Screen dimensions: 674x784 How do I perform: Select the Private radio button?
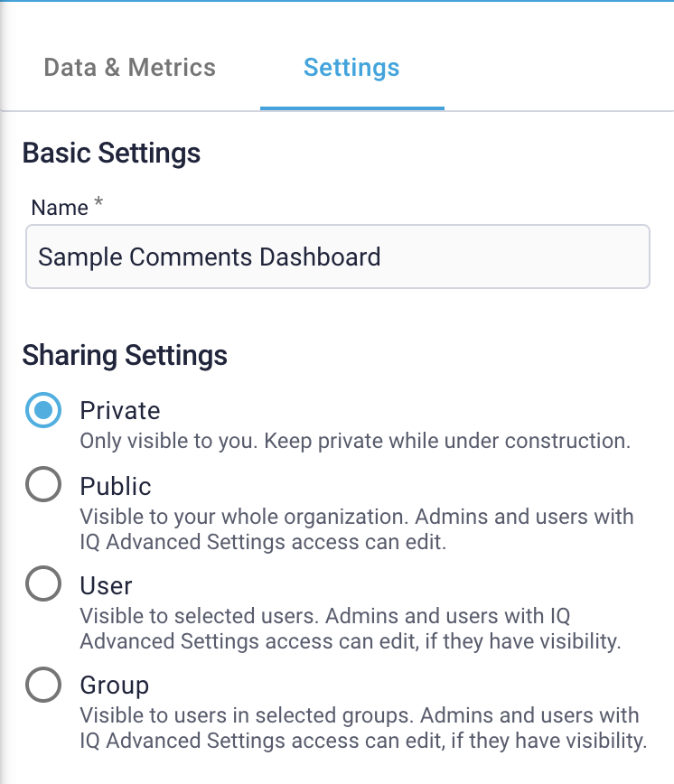pyautogui.click(x=43, y=410)
